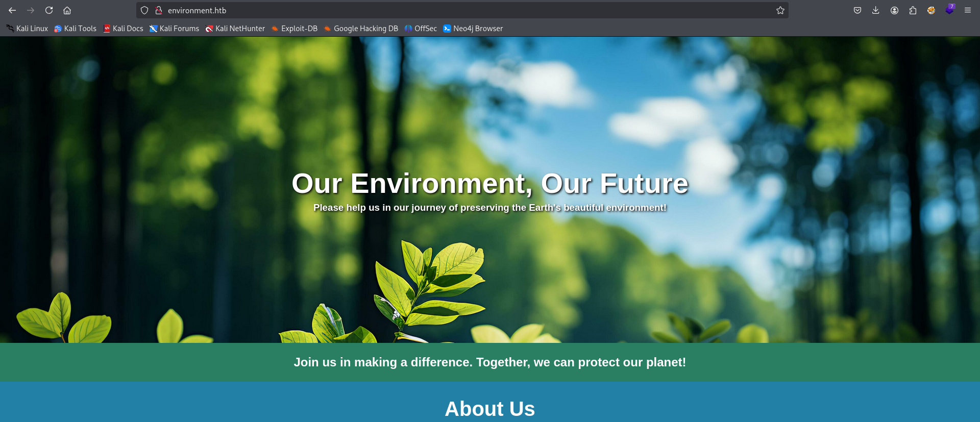980x422 pixels.
Task: Open tracking protection shield info
Action: 144,10
